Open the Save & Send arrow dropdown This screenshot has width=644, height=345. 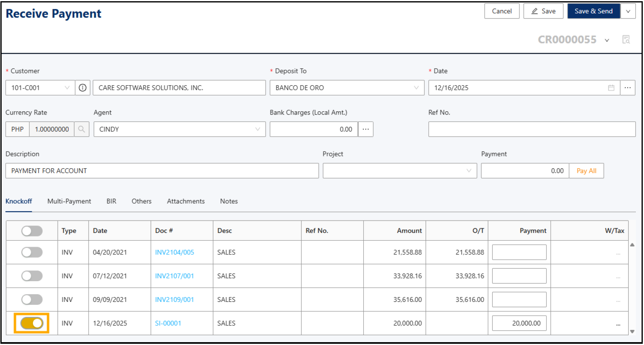tap(628, 11)
